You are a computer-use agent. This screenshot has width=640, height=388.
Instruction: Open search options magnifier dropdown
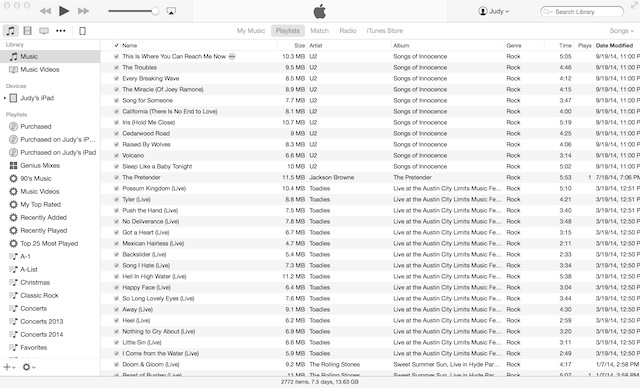[x=547, y=12]
